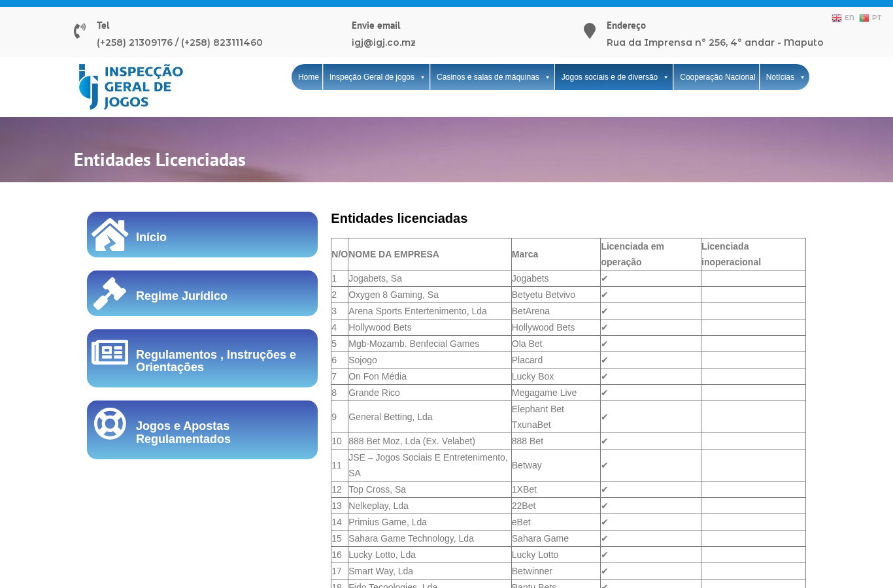Open Jogos e Apostas Regulamentados link
Screen dimensions: 893x588
pos(202,430)
